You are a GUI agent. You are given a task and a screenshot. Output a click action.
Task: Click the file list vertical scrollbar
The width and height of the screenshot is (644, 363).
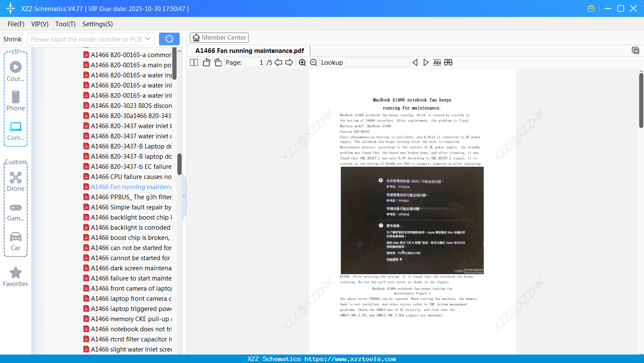[179, 164]
